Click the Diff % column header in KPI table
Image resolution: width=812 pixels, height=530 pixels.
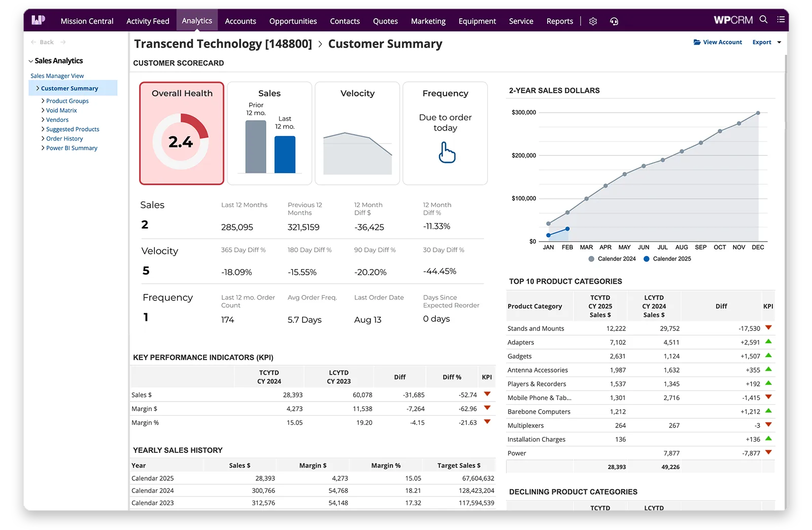[452, 377]
